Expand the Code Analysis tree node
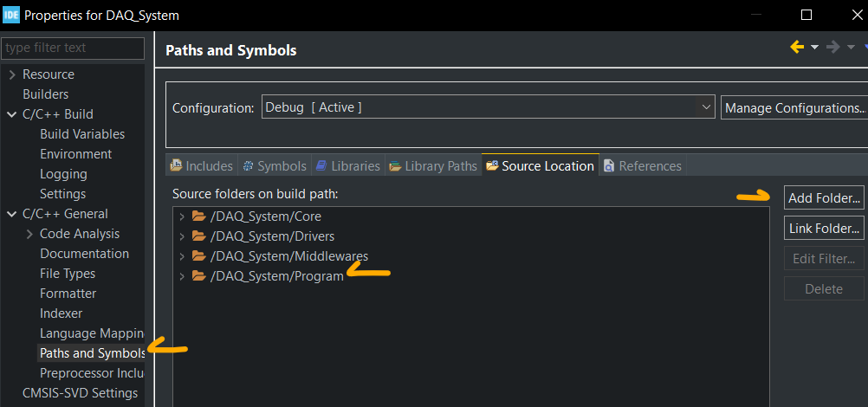The image size is (868, 407). point(29,234)
